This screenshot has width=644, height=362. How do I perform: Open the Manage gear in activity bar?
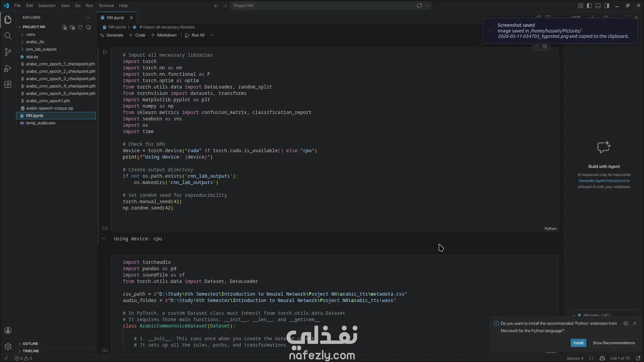[x=8, y=347]
